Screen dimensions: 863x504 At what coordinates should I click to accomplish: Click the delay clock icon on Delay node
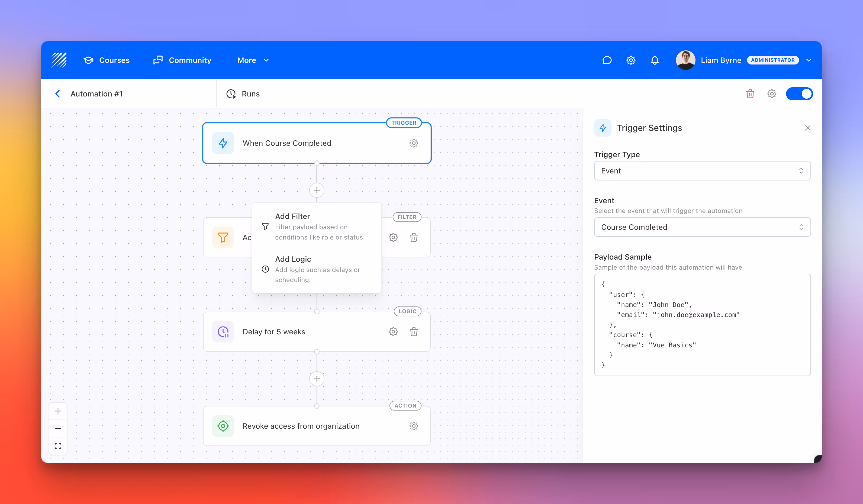click(223, 331)
